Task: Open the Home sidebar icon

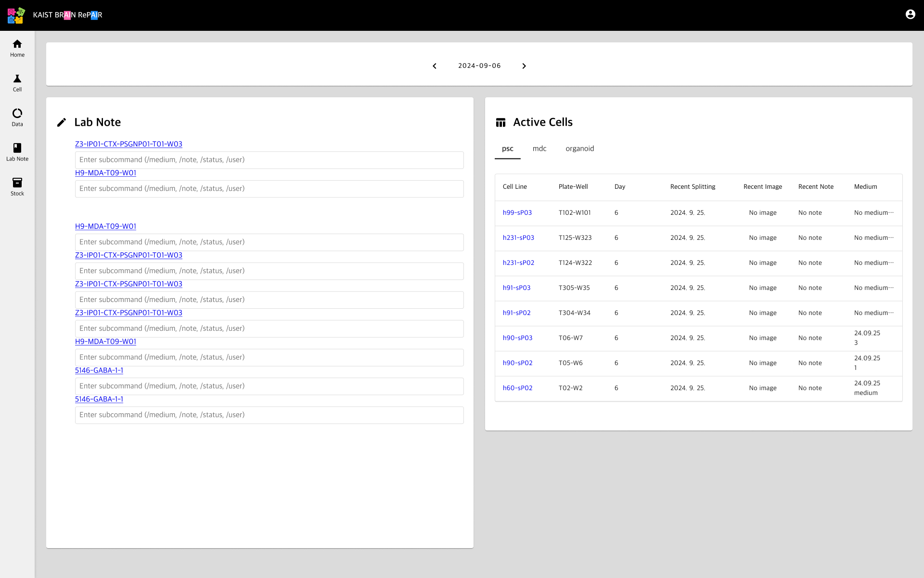Action: coord(17,44)
